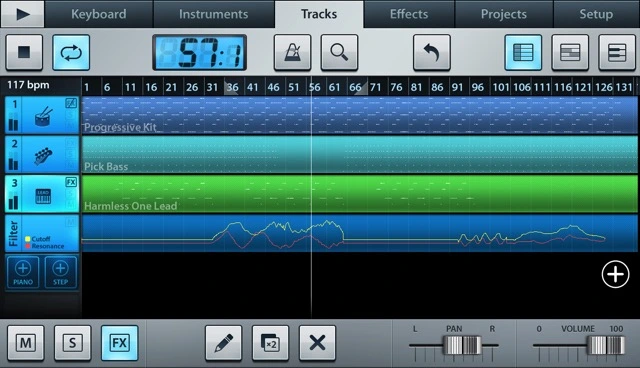Image resolution: width=640 pixels, height=368 pixels.
Task: Stop playback with the square stop button
Action: 24,52
